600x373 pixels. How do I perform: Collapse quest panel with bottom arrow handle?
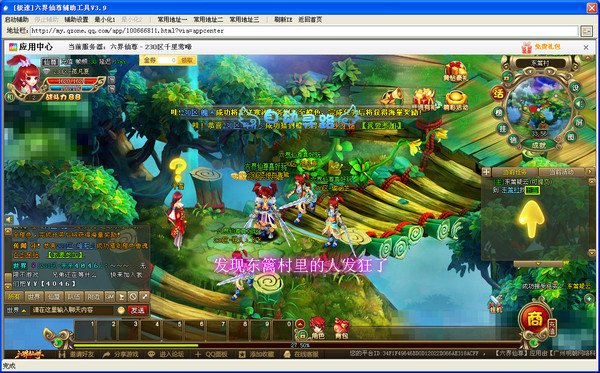(x=538, y=264)
